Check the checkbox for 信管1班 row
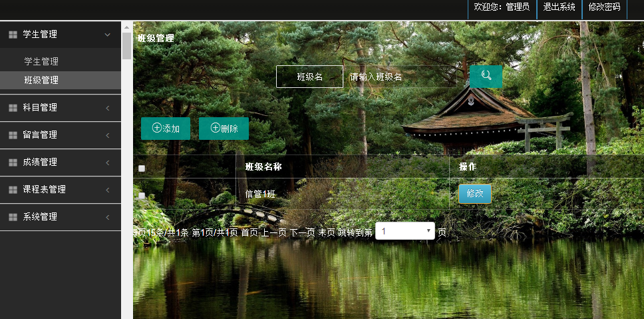The width and height of the screenshot is (644, 319). [142, 196]
